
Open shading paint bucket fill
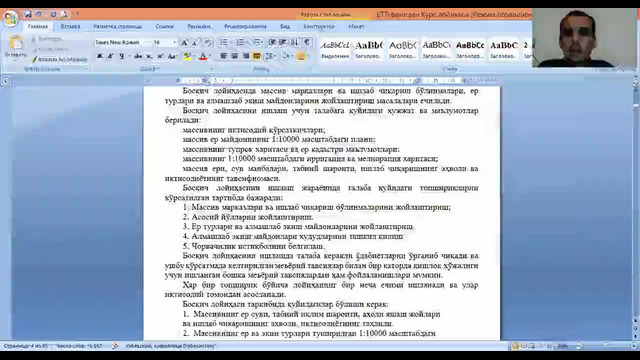[286, 56]
